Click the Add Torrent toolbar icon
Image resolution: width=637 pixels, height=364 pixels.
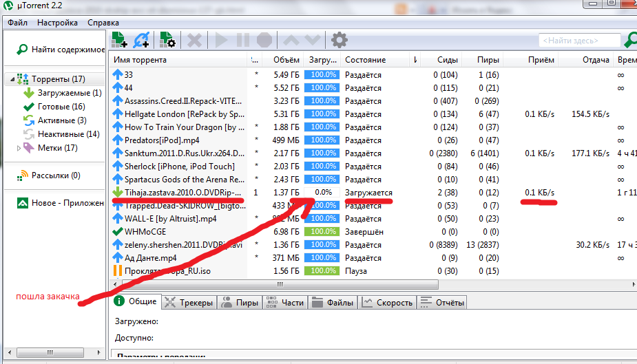(x=119, y=40)
